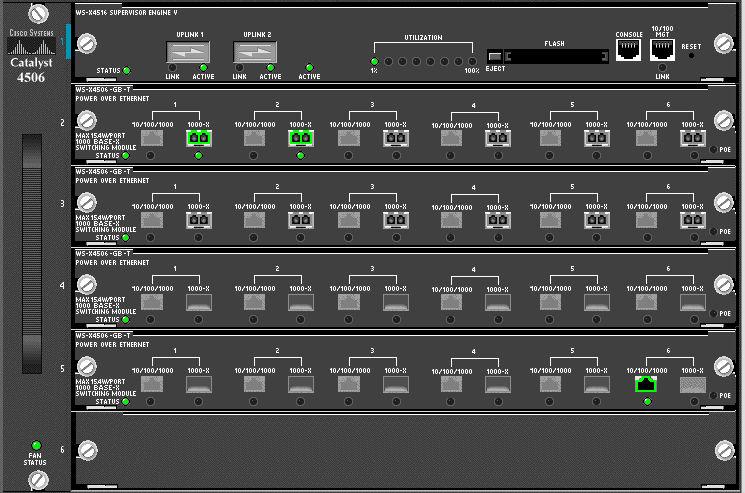Click the MGT port LINK LED
The image size is (745, 493).
pyautogui.click(x=662, y=67)
